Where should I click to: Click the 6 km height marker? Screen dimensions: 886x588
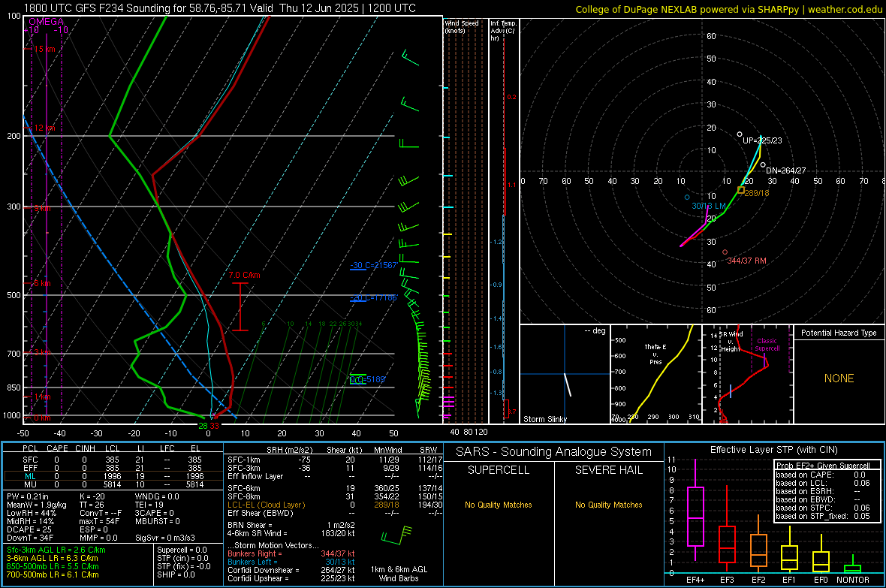point(42,283)
